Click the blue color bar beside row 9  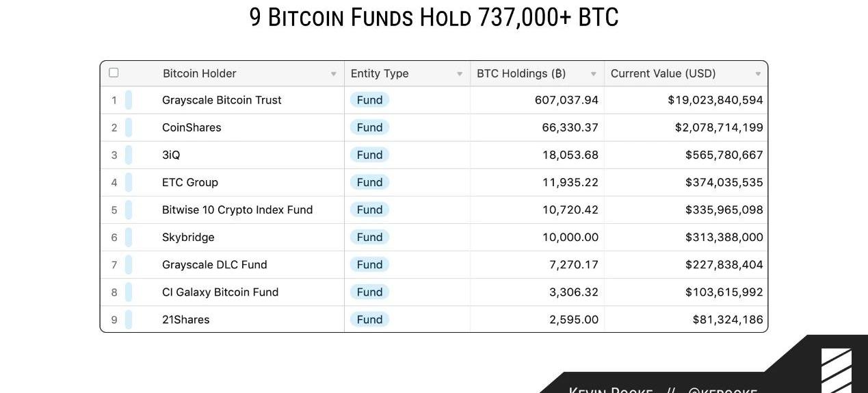pos(129,319)
